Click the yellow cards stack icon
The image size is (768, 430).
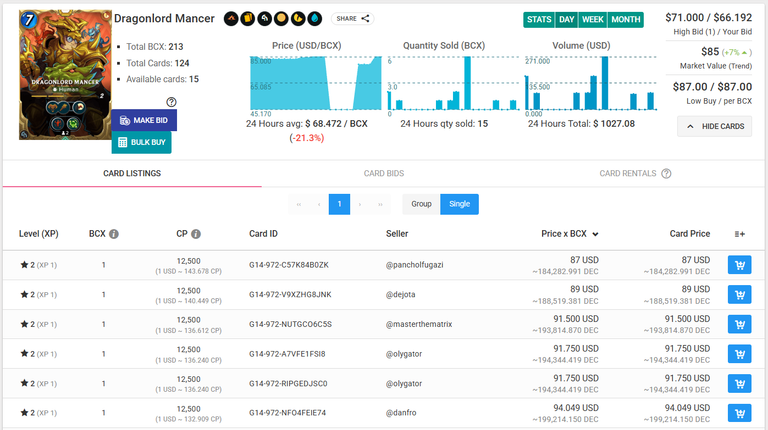248,19
